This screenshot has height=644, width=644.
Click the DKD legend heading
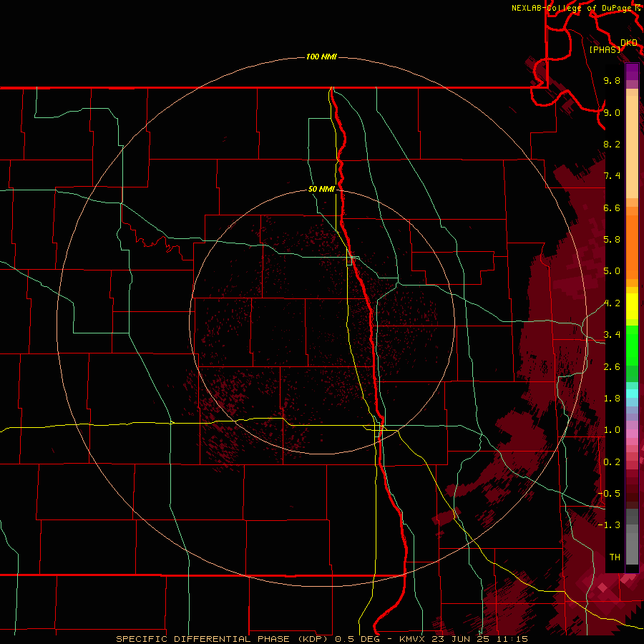pyautogui.click(x=629, y=43)
